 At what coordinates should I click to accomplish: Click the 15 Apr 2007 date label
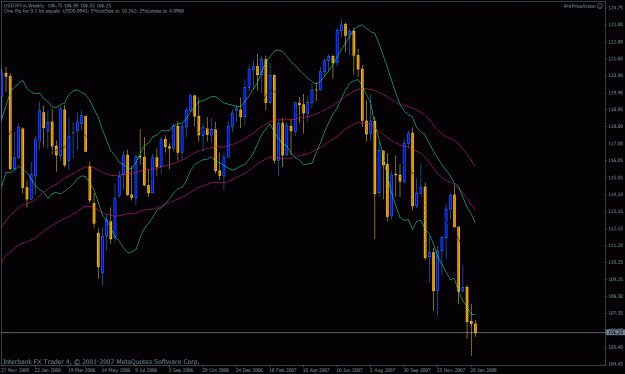pos(316,370)
